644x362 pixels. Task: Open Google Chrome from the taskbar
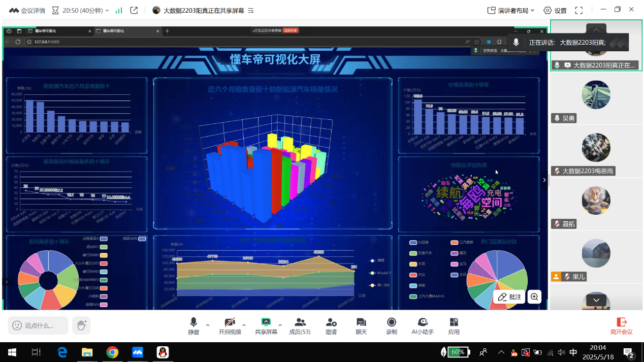pyautogui.click(x=112, y=352)
